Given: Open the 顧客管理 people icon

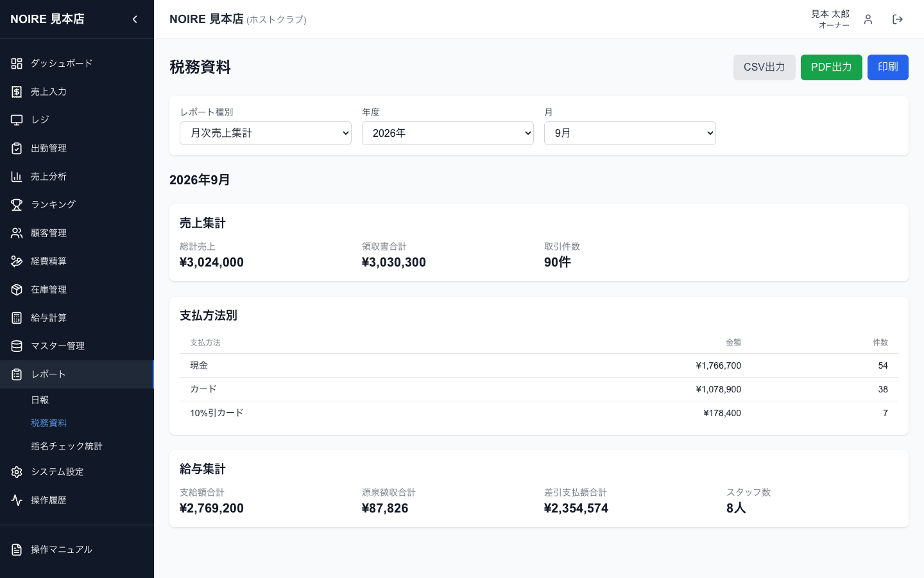Looking at the screenshot, I should pyautogui.click(x=17, y=233).
